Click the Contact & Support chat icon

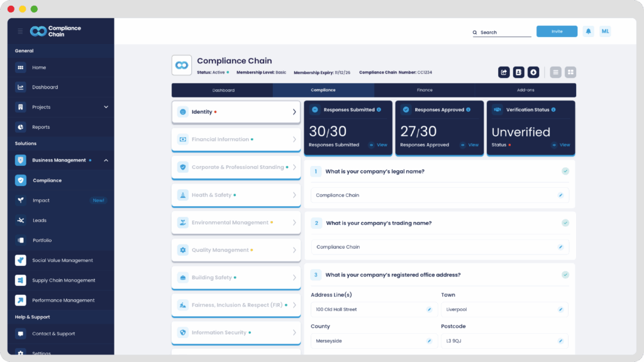click(21, 334)
